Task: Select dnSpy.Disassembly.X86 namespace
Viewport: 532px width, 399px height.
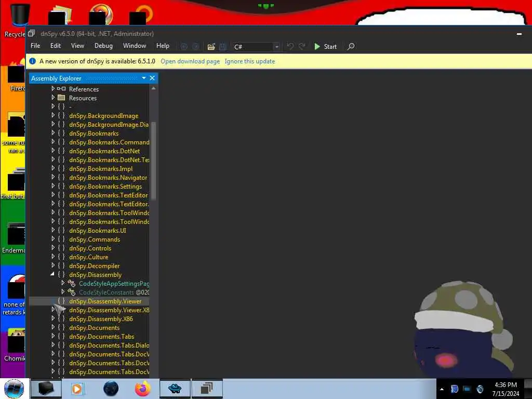Action: pos(101,319)
